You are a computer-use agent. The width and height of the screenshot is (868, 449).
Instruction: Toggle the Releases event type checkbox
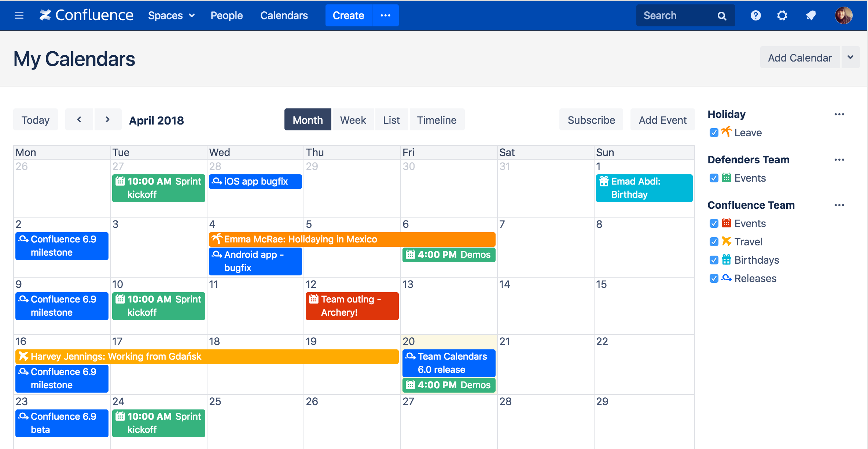pyautogui.click(x=714, y=278)
